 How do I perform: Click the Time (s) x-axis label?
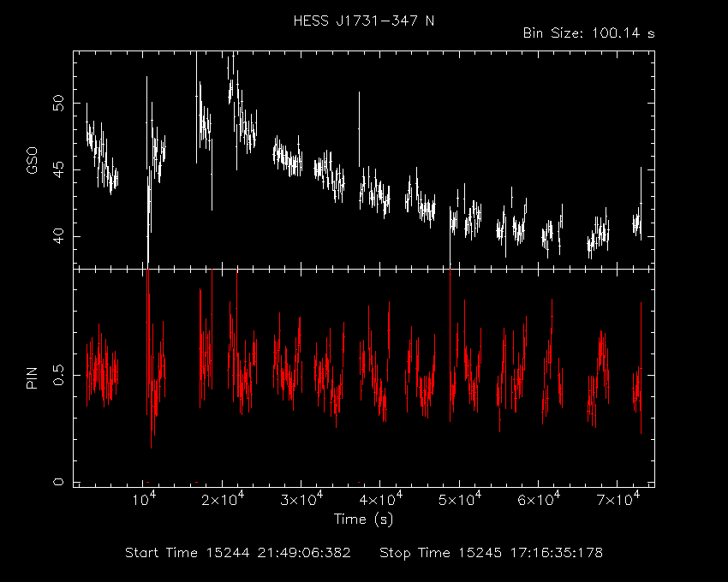363,519
